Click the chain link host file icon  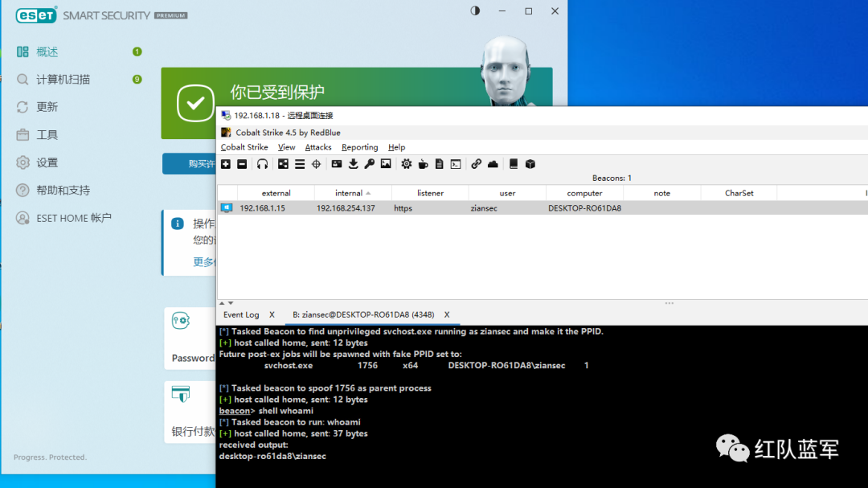point(476,164)
